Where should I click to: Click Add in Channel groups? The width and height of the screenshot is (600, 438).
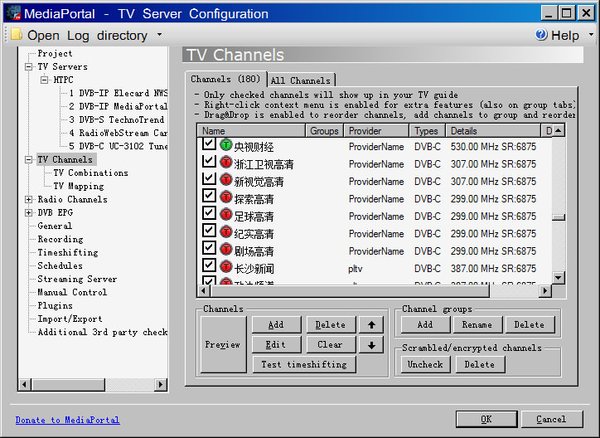pyautogui.click(x=426, y=325)
